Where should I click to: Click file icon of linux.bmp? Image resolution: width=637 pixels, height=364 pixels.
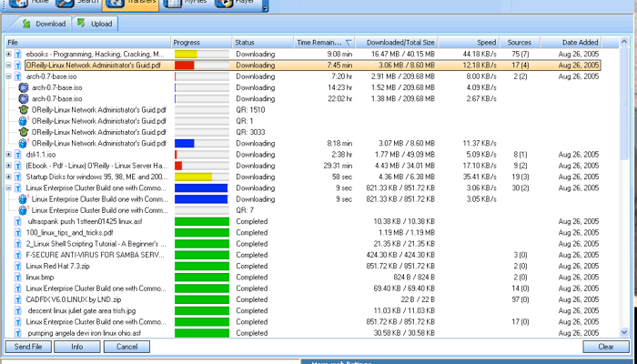18,278
